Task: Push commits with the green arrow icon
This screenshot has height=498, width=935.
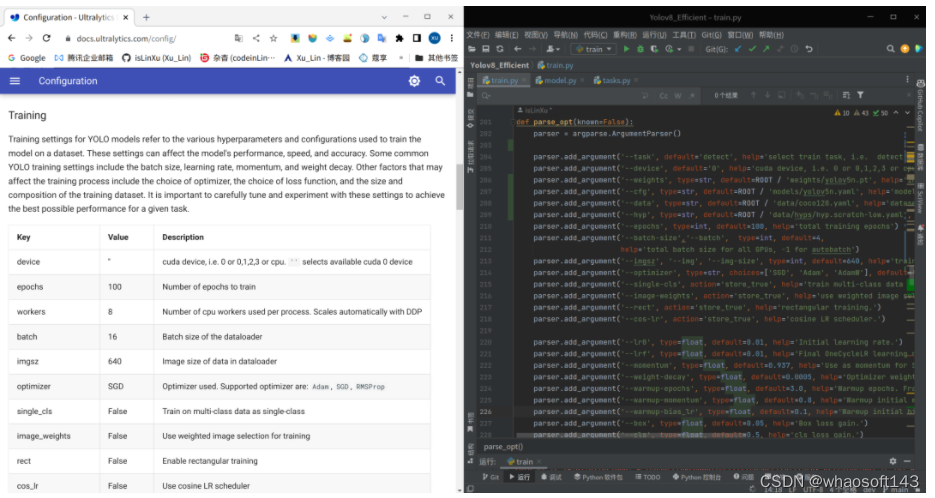Action: (x=766, y=49)
